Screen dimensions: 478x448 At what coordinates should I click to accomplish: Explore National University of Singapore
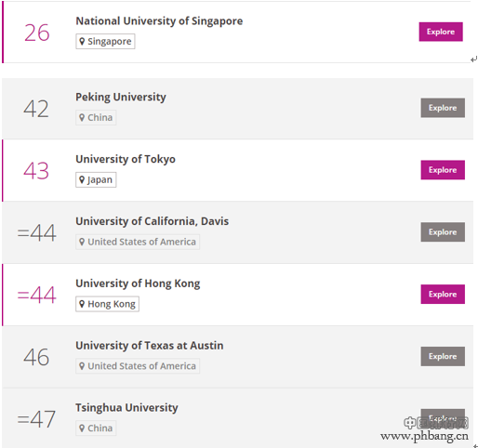[441, 32]
